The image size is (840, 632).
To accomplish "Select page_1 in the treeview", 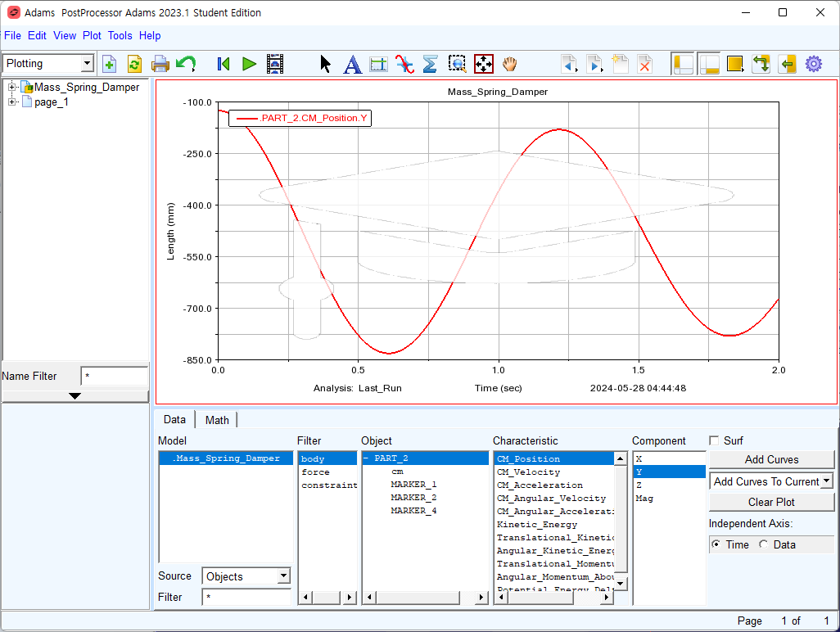I will pos(52,102).
